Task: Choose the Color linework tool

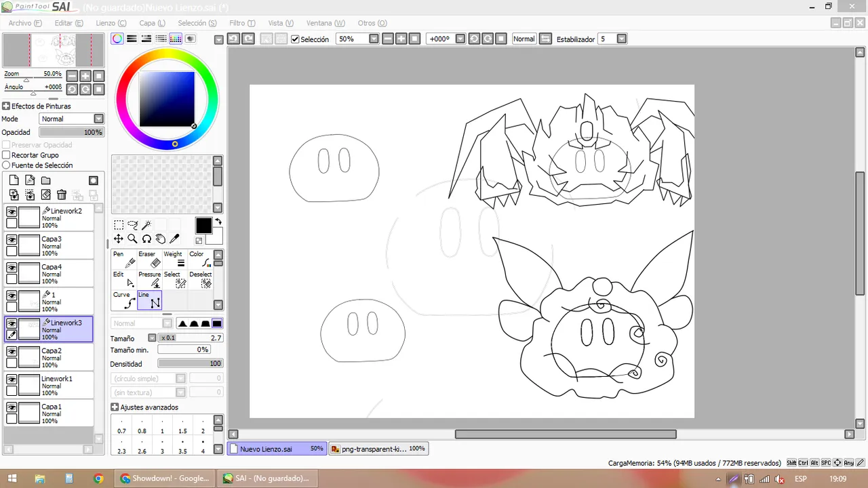Action: [199, 260]
